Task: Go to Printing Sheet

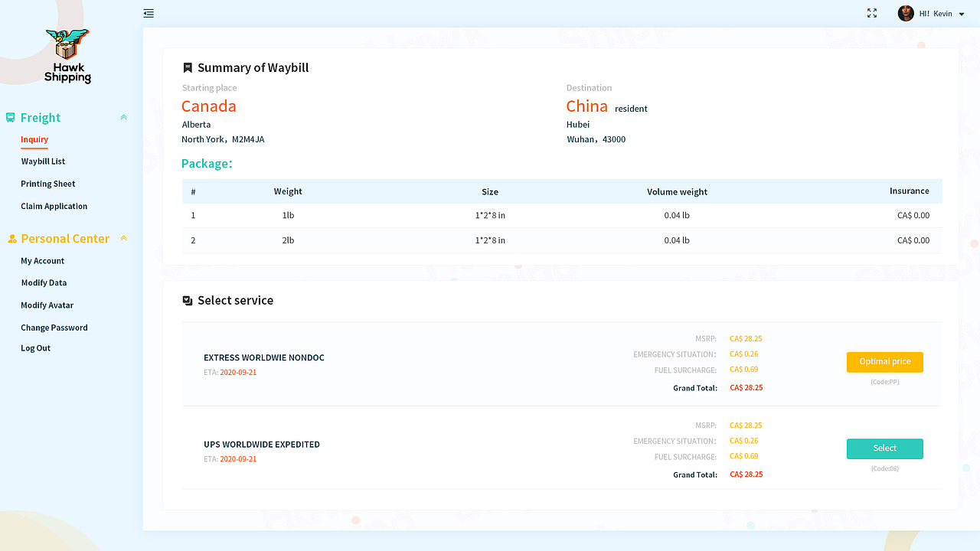Action: (x=48, y=184)
